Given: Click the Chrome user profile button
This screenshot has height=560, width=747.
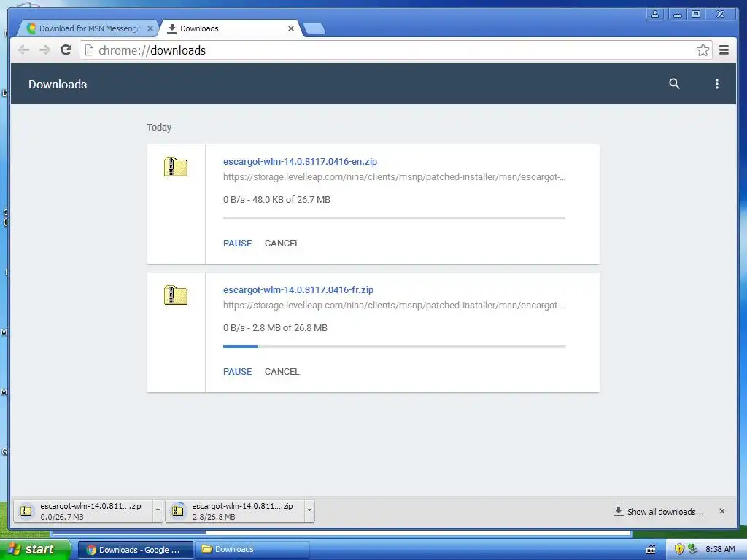Looking at the screenshot, I should (655, 15).
